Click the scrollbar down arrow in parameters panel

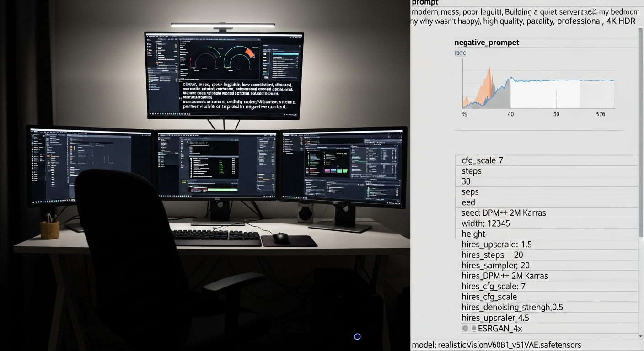coord(640,336)
